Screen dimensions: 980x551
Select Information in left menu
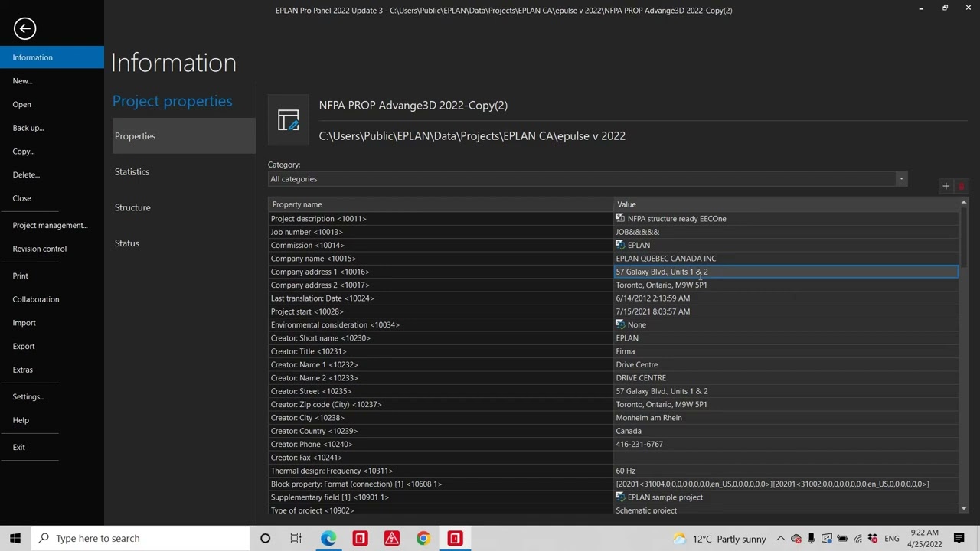pyautogui.click(x=52, y=57)
